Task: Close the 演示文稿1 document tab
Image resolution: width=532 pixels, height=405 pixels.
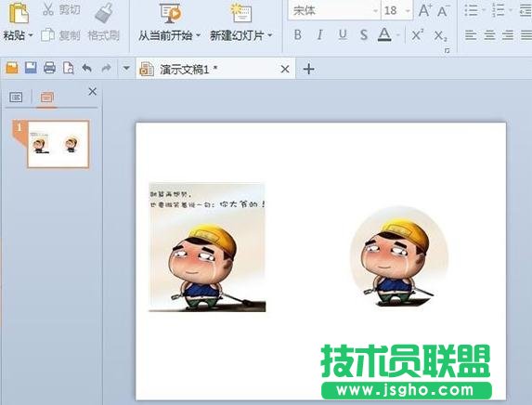Action: point(285,69)
